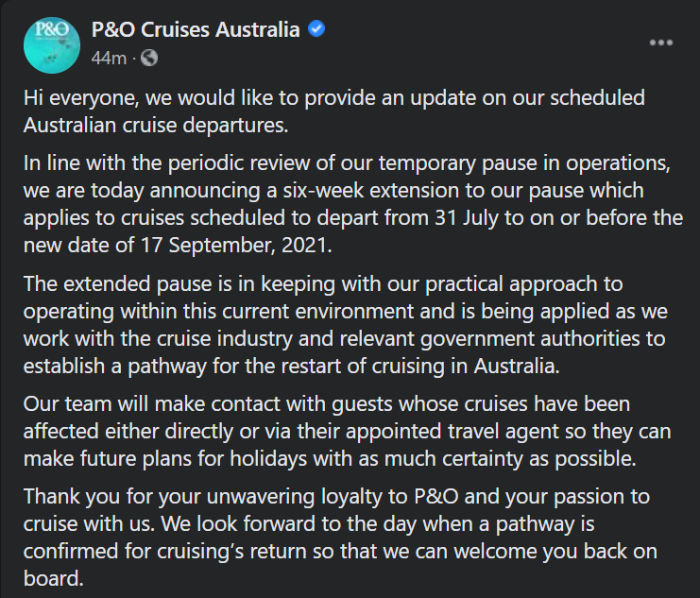The height and width of the screenshot is (598, 700).
Task: Click the 'Hi everyone' opening paragraph
Action: (x=333, y=111)
